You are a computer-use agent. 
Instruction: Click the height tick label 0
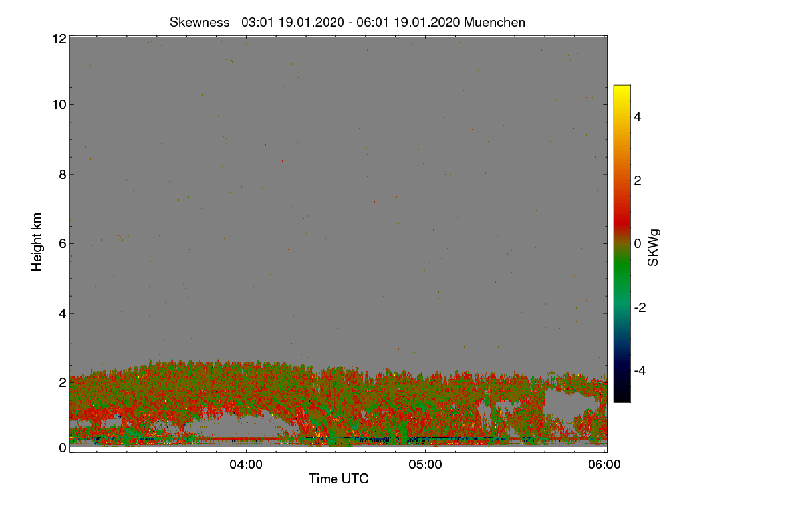[62, 448]
